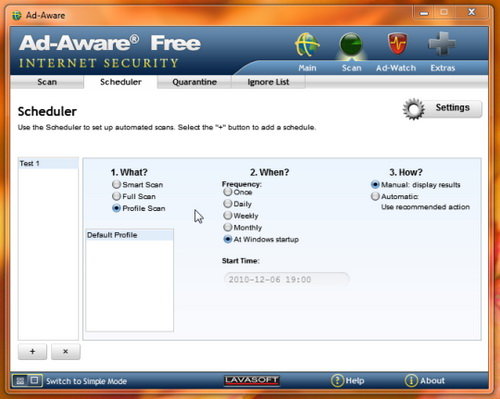Choose the Smart Scan option
Viewport: 500px width, 399px height.
[x=116, y=184]
